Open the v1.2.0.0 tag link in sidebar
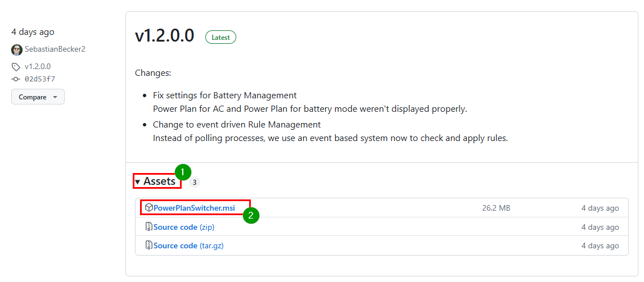Viewport: 644px width, 282px height. point(38,66)
